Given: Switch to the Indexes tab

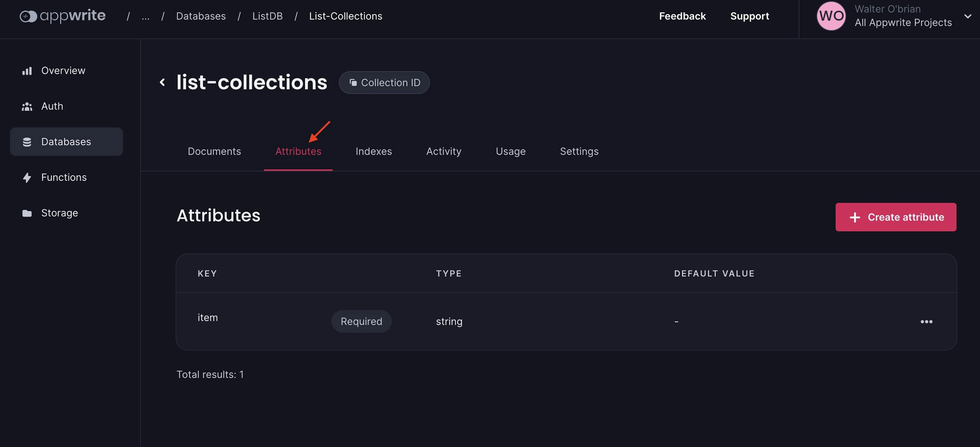Looking at the screenshot, I should 374,151.
